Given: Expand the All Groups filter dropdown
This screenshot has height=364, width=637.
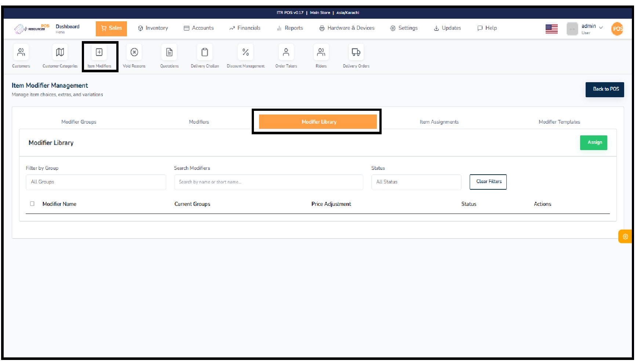Looking at the screenshot, I should pyautogui.click(x=96, y=182).
